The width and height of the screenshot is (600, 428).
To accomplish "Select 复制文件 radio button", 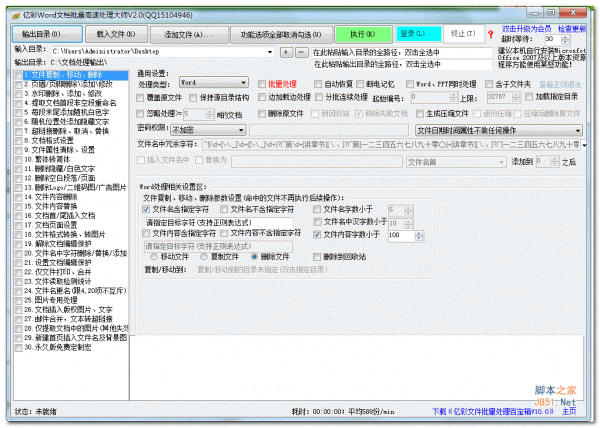I will [204, 257].
